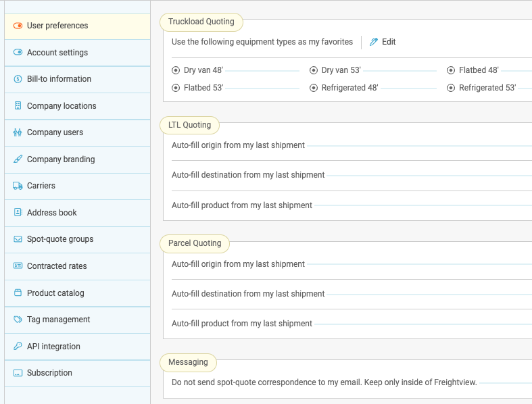The width and height of the screenshot is (532, 404).
Task: Open the Contracted rates page
Action: coord(57,266)
